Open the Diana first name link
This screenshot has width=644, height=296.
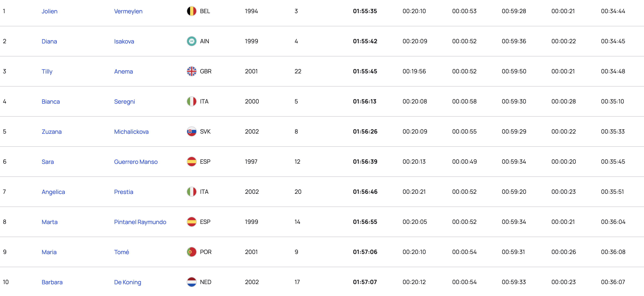[49, 41]
